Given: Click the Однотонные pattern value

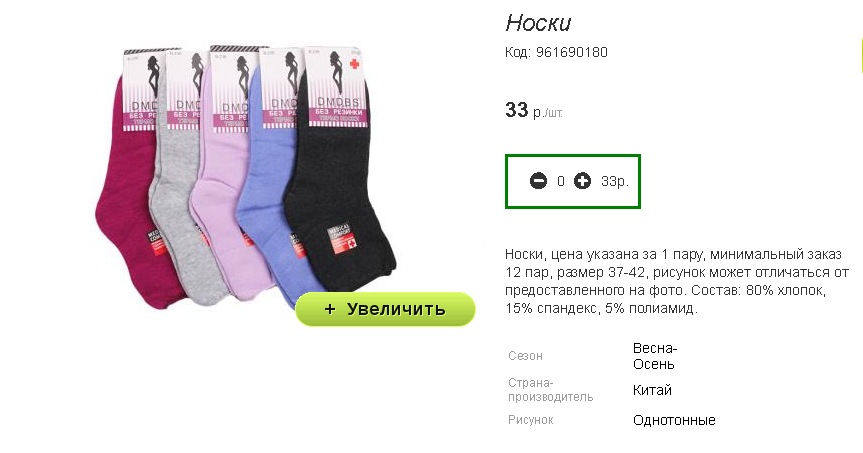Looking at the screenshot, I should (x=674, y=421).
